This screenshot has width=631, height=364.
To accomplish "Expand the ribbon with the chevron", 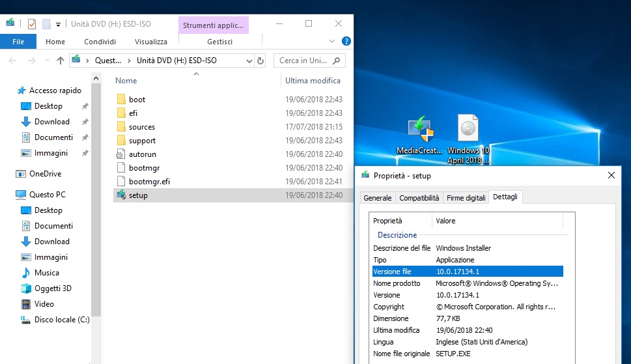I will [x=332, y=41].
